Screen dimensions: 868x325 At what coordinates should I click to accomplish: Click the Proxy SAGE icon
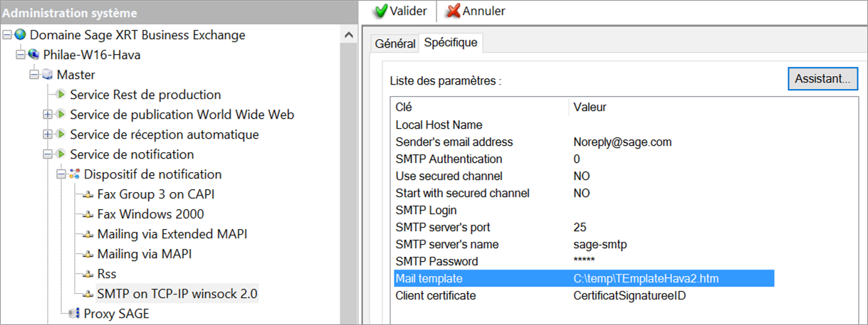pos(74,314)
